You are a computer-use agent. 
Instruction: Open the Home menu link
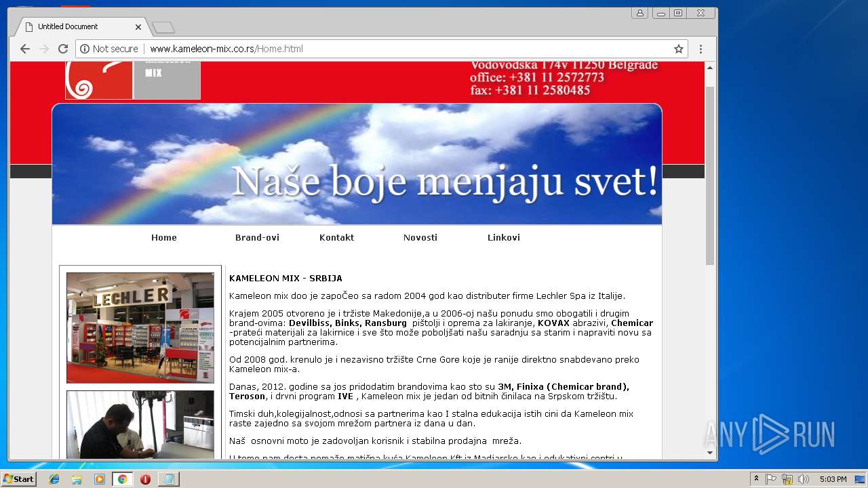[164, 238]
